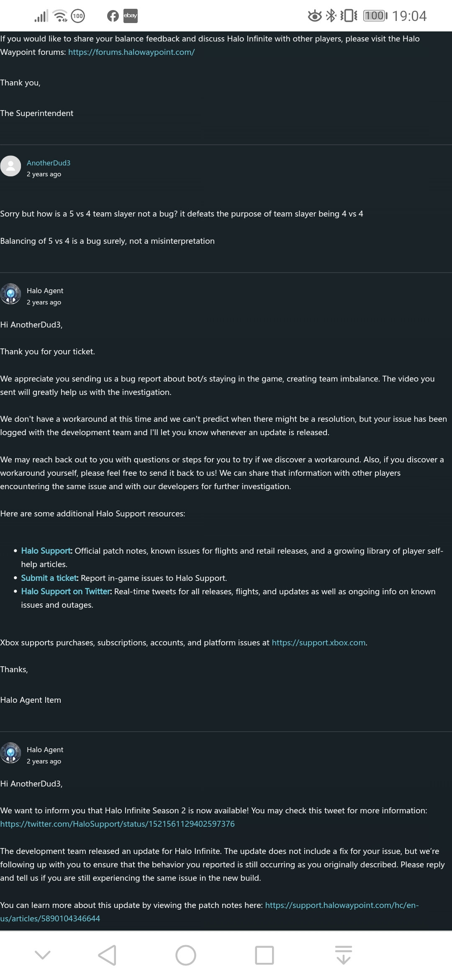This screenshot has width=452, height=980.
Task: Tap the first Halo Agent avatar
Action: click(x=11, y=294)
